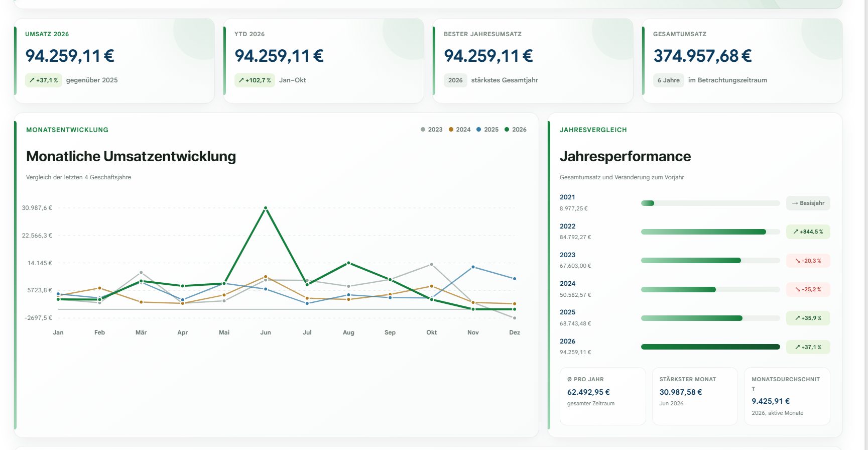868x450 pixels.
Task: Toggle the 2023 series in chart legend
Action: [432, 130]
